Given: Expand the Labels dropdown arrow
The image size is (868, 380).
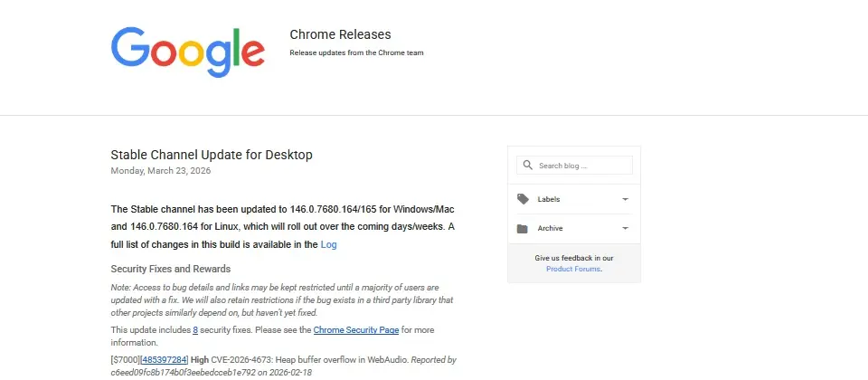Looking at the screenshot, I should coord(625,199).
